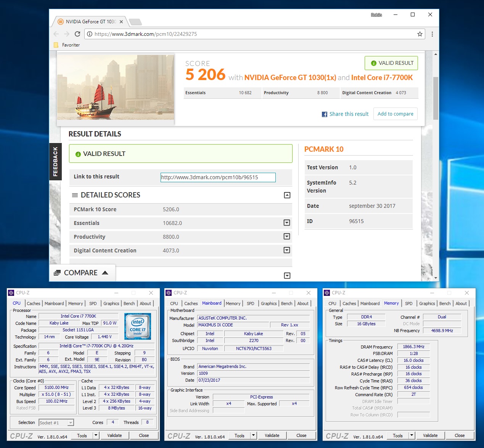
Task: Click the CPU-Z icon in the Mainboard window title
Action: coord(169,293)
